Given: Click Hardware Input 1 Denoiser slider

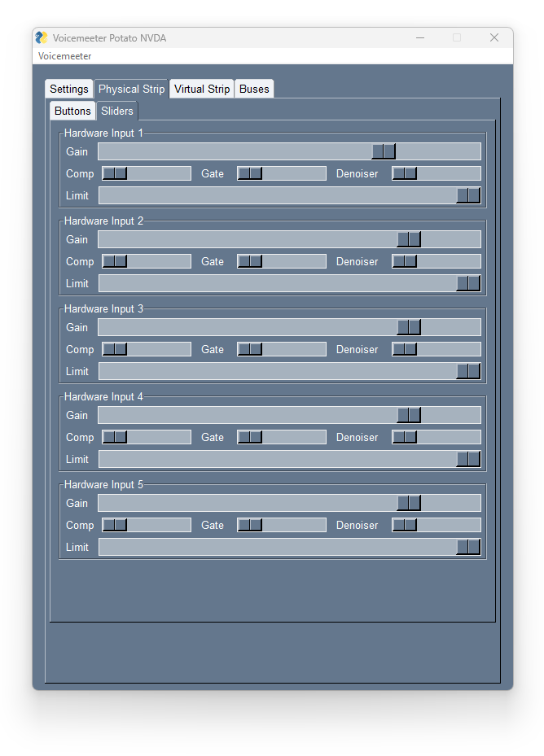Looking at the screenshot, I should coord(437,173).
